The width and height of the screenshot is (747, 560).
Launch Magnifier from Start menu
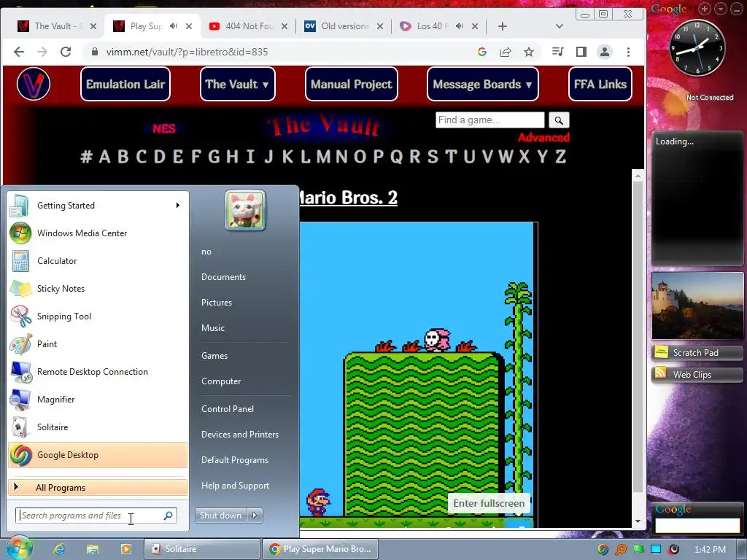pyautogui.click(x=98, y=400)
